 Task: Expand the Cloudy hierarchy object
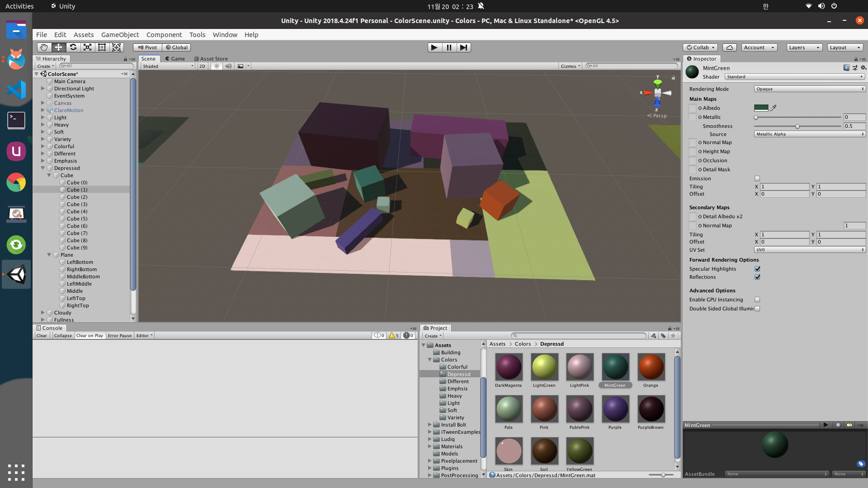click(x=43, y=313)
